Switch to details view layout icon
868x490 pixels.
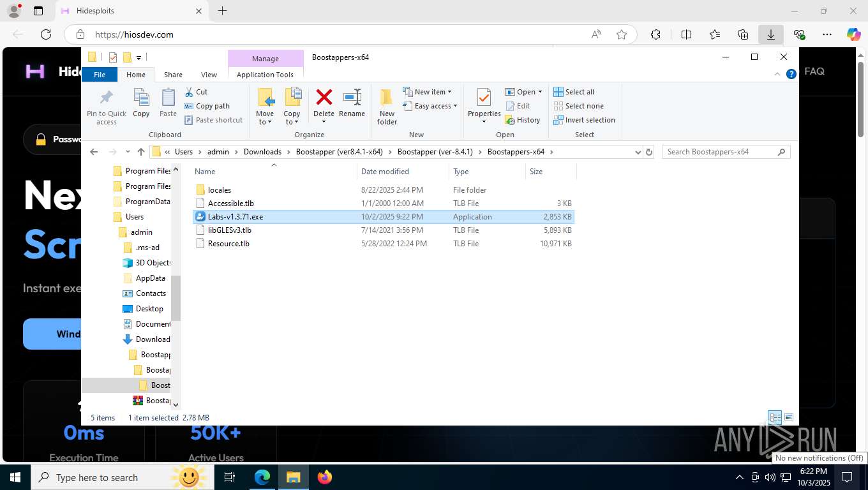pos(775,418)
